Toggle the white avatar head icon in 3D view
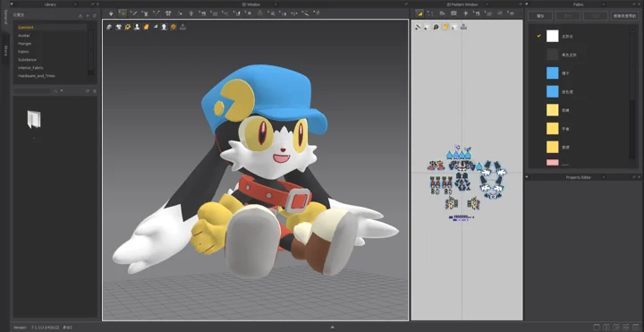 point(164,27)
